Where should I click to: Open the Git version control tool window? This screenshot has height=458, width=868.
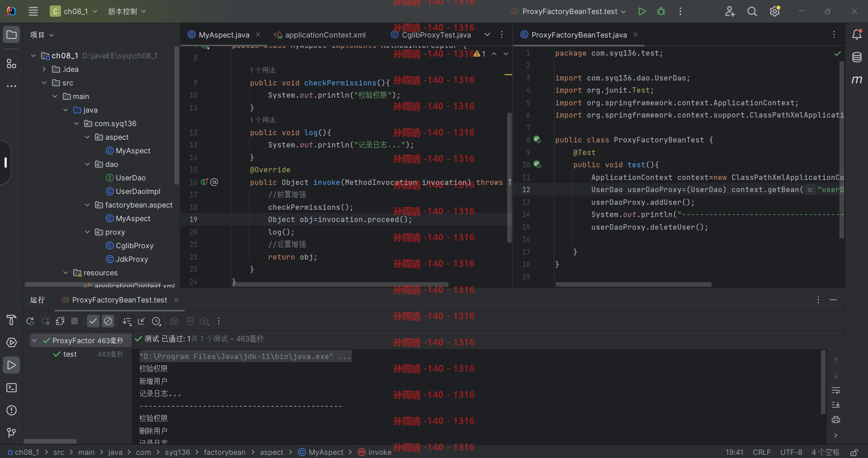coord(12,433)
